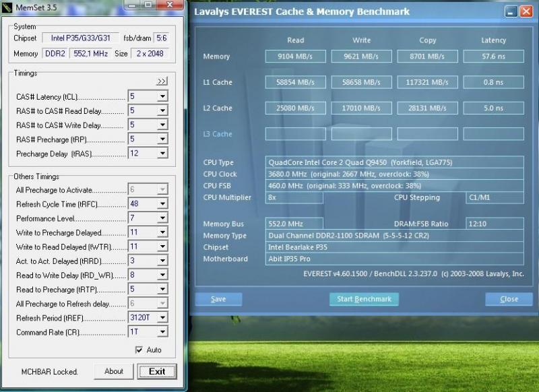Open the RAS# Precharge (tRP) dropdown
This screenshot has width=539, height=392.
[162, 139]
